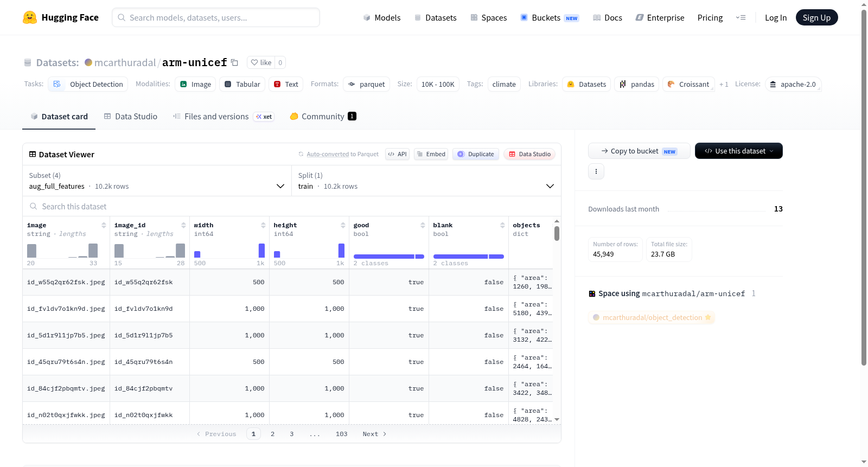Click the mcarthuradal user avatar
This screenshot has height=467, width=868.
(x=88, y=62)
